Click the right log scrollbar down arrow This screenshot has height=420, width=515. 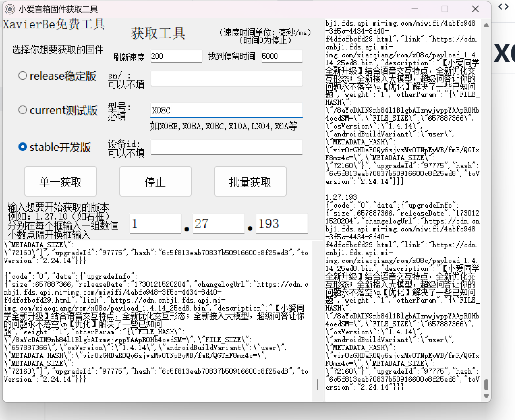point(486,396)
